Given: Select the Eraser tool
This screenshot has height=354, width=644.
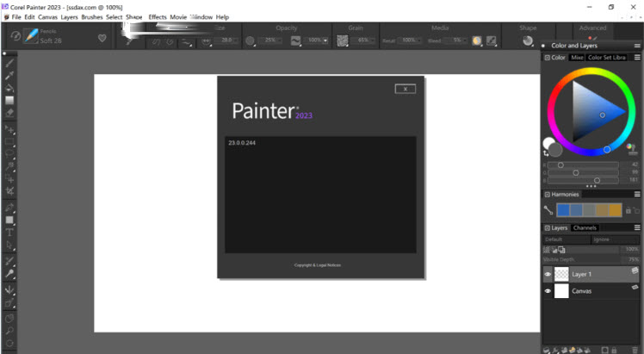Looking at the screenshot, I should coord(10,112).
